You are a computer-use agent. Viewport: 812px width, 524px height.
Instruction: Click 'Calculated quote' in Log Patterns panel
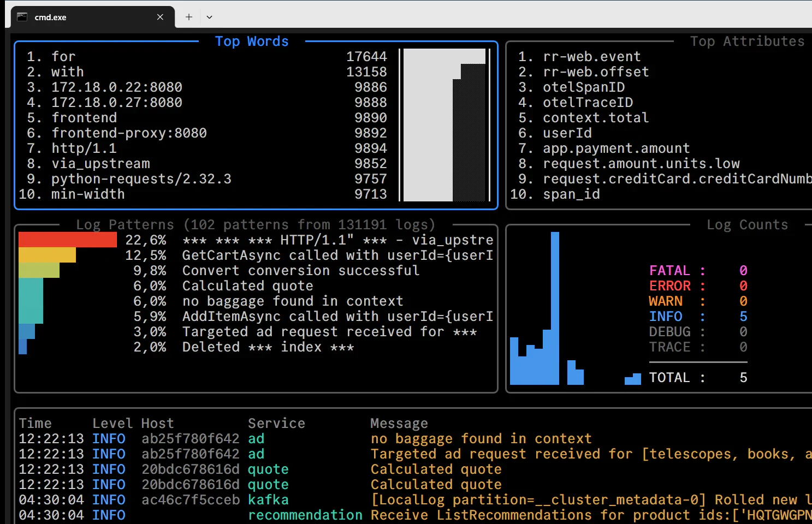(247, 286)
